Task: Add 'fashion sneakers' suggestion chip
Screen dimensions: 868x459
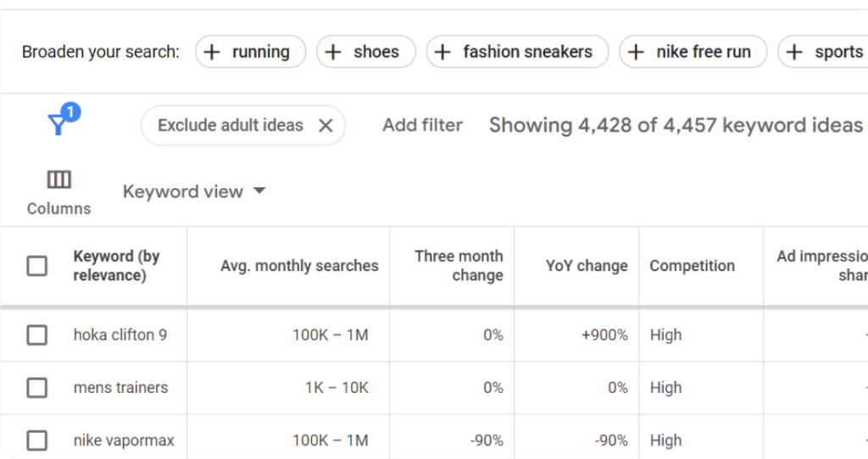Action: point(518,52)
